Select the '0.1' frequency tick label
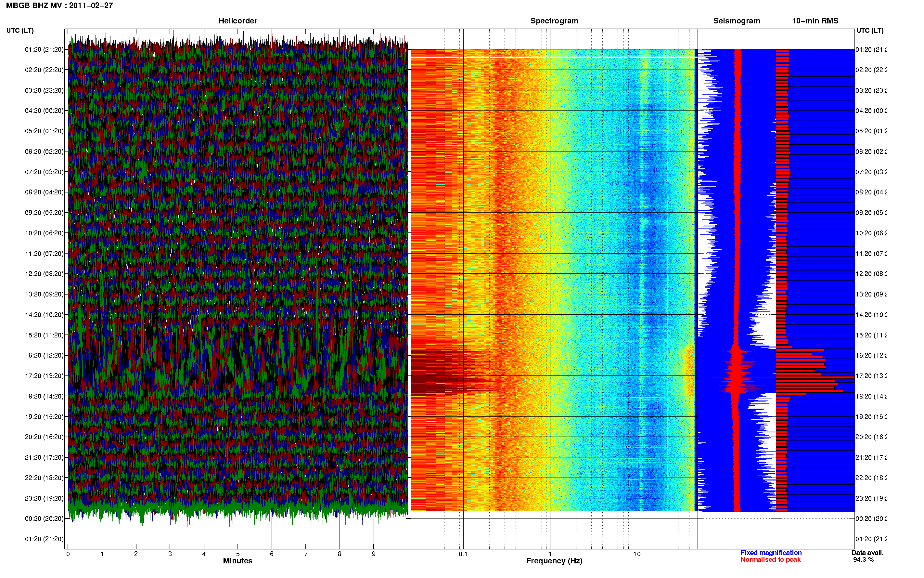Image resolution: width=924 pixels, height=578 pixels. [463, 554]
